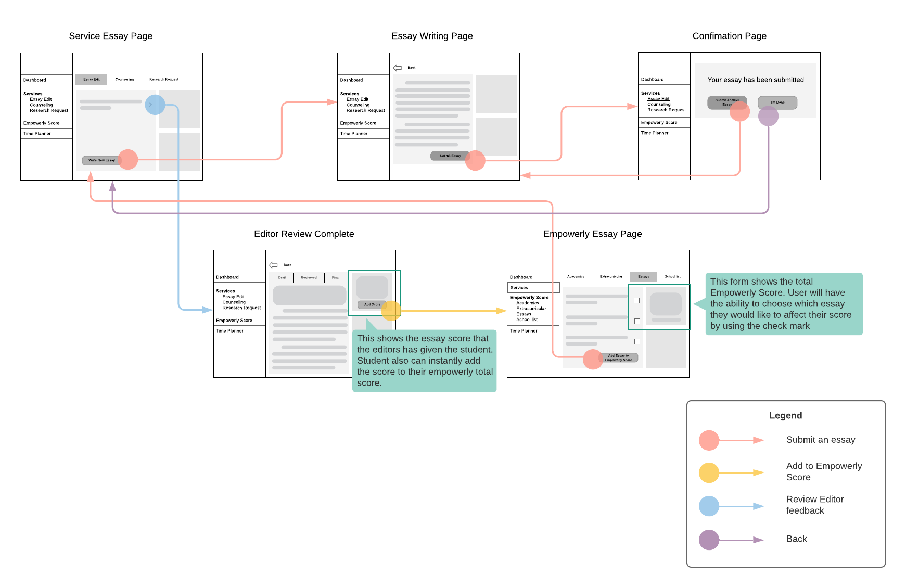Click Submit Another Essay on Confirmation Page
This screenshot has height=588, width=906.
point(727,103)
